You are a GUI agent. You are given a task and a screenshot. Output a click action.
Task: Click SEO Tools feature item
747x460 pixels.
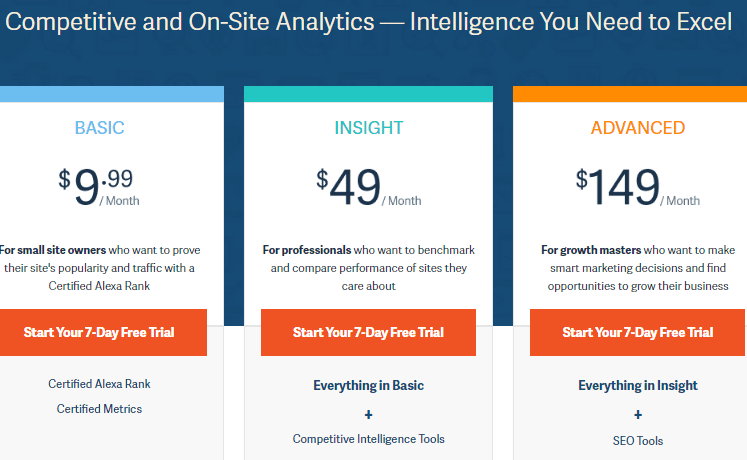[638, 441]
